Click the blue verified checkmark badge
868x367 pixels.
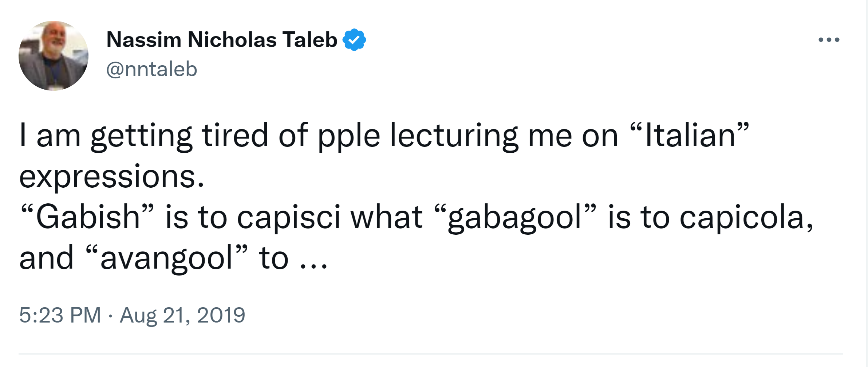point(354,40)
